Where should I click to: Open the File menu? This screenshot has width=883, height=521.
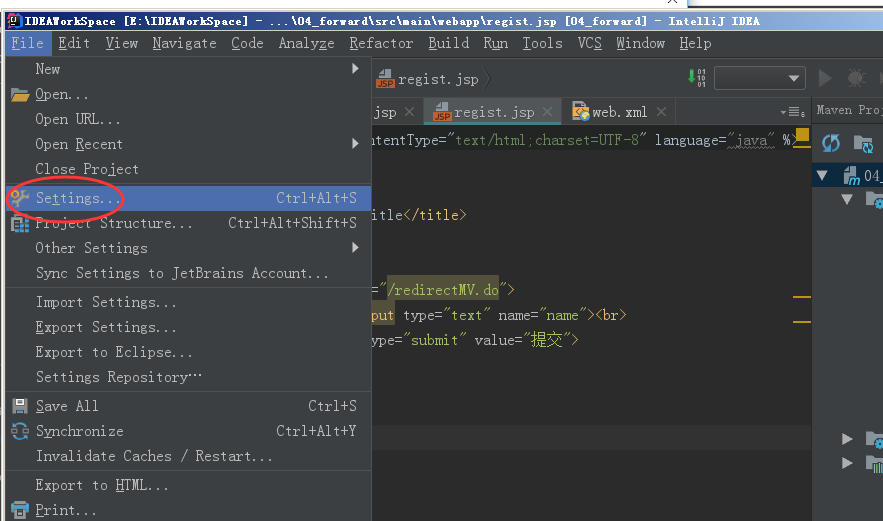pos(28,43)
